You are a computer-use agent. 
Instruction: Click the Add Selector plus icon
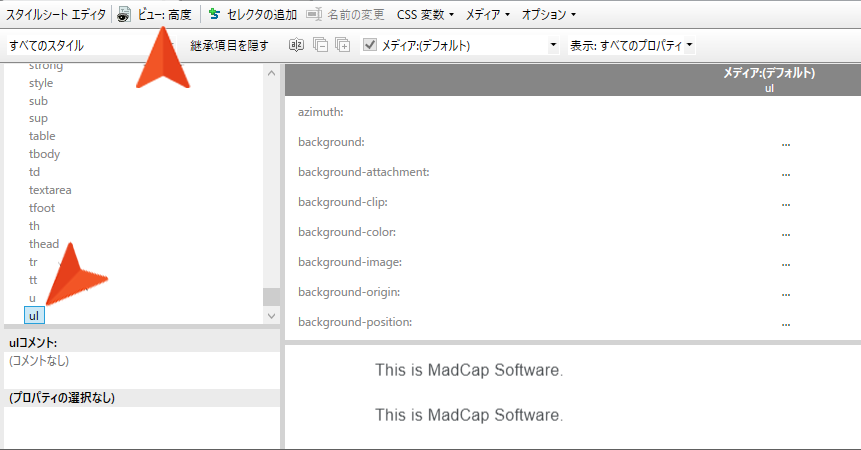pyautogui.click(x=214, y=15)
